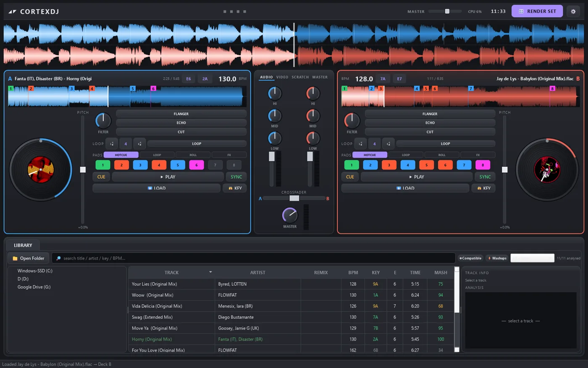Trigger hotcue pad 2 on Deck A

(x=121, y=165)
